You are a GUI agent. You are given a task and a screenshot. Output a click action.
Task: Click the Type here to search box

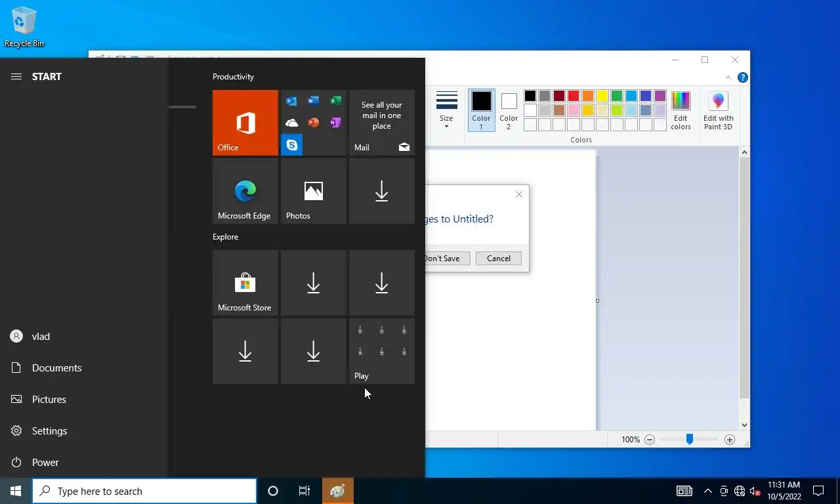144,491
